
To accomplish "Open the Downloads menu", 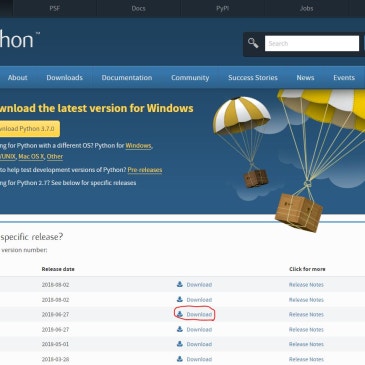I will point(65,78).
